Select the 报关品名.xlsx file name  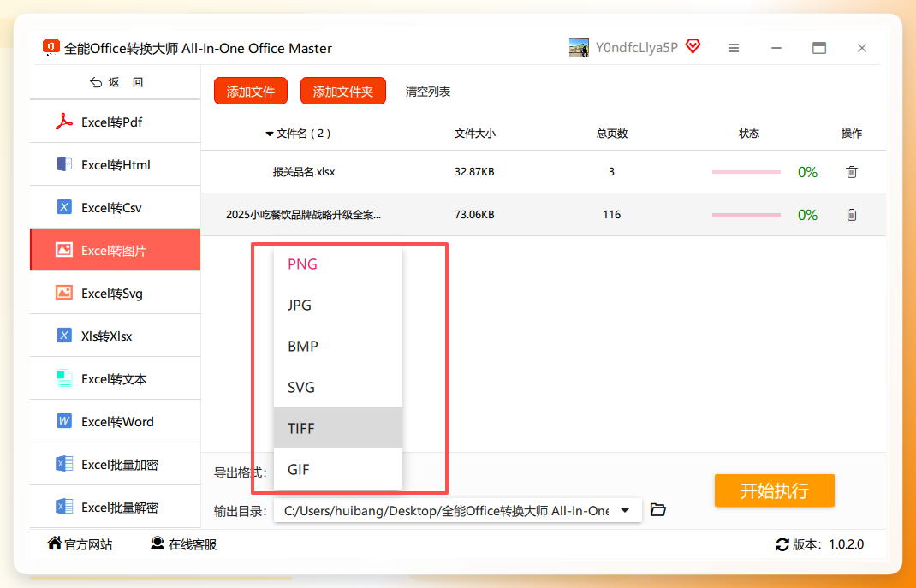click(x=304, y=172)
